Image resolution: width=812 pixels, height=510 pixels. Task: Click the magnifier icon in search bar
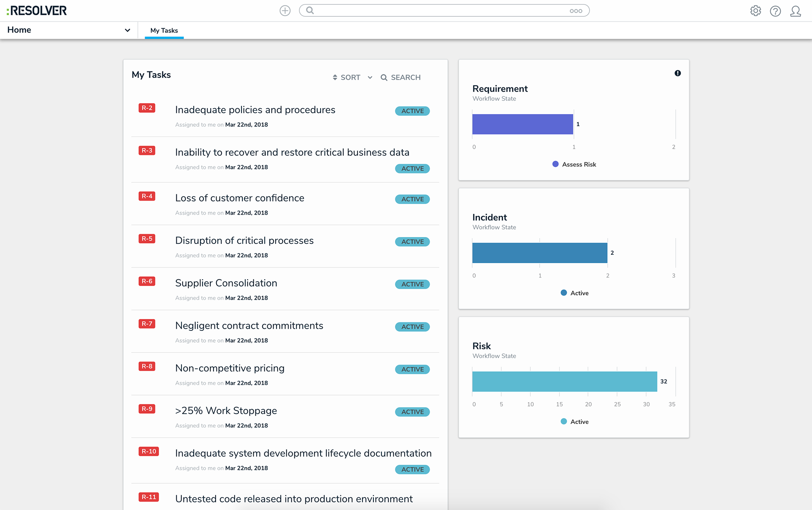(x=310, y=11)
